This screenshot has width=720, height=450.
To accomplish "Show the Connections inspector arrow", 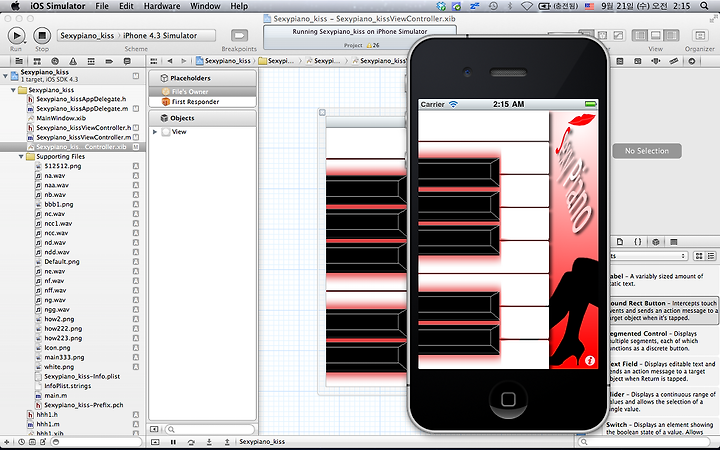I will pos(692,61).
